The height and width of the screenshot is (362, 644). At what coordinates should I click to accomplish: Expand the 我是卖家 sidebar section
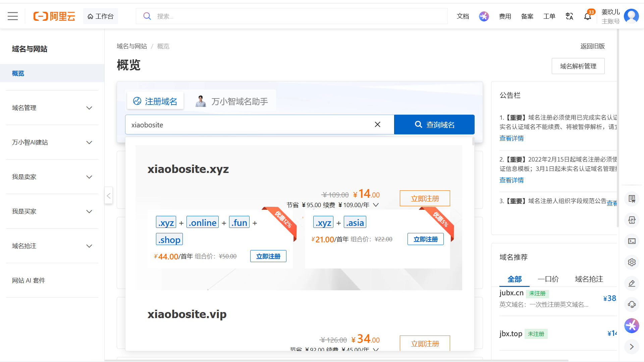click(x=52, y=177)
